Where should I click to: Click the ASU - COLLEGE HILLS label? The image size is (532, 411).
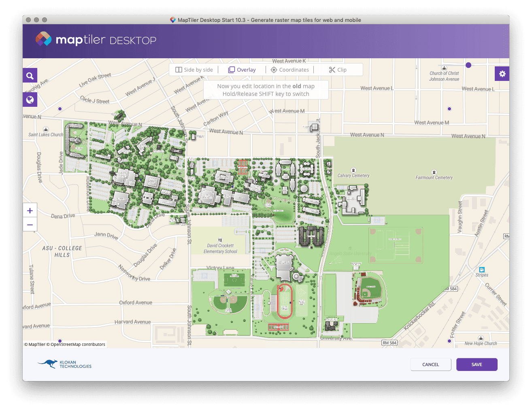coord(62,252)
